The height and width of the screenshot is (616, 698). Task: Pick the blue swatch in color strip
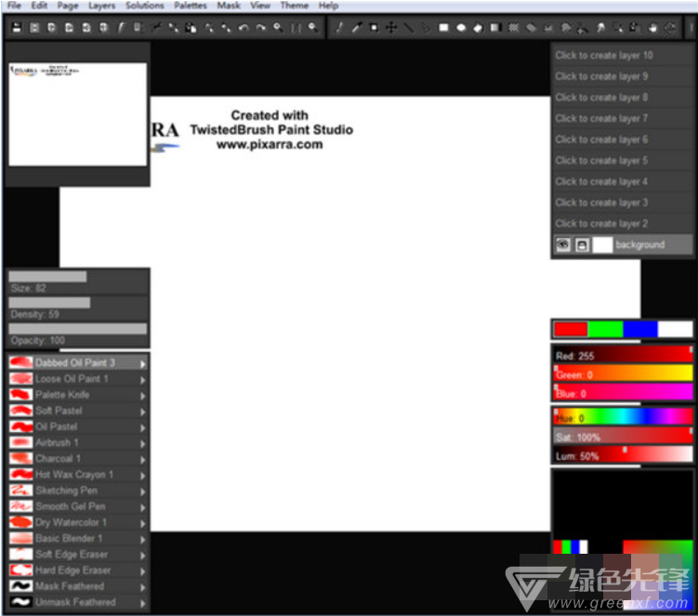640,329
